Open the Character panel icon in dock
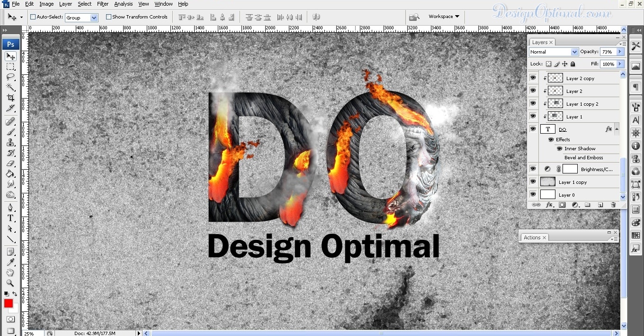 point(635,121)
